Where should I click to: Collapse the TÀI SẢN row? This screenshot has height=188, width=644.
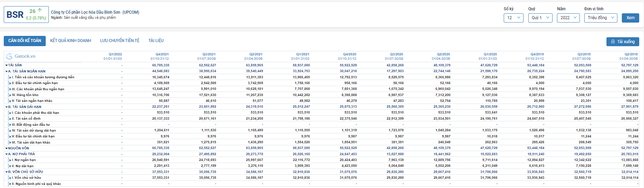(x=6, y=65)
